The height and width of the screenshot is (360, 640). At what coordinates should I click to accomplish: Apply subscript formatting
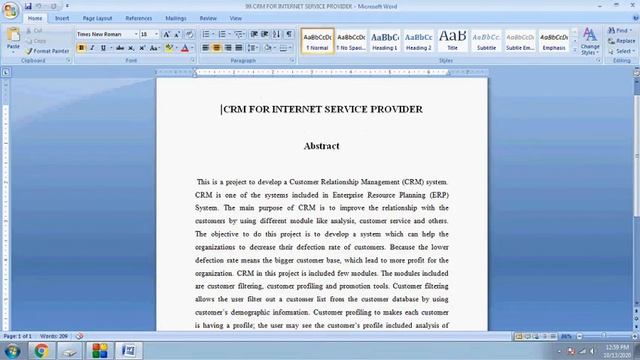tap(131, 48)
